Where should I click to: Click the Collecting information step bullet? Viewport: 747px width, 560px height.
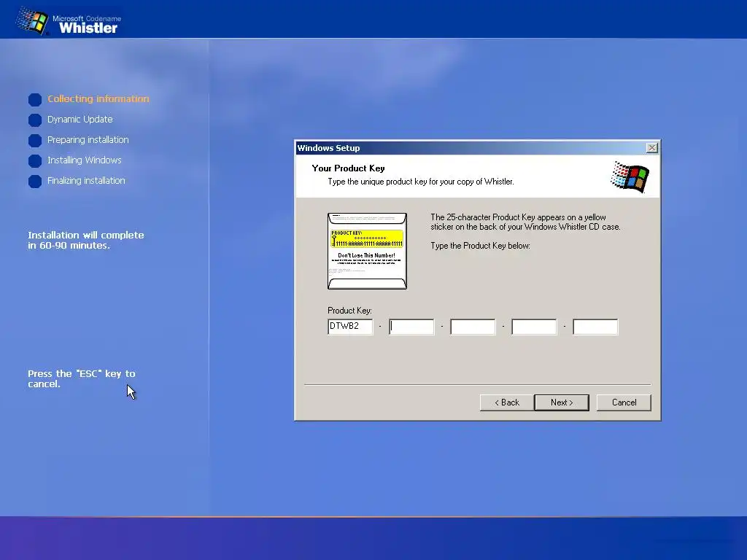click(35, 99)
